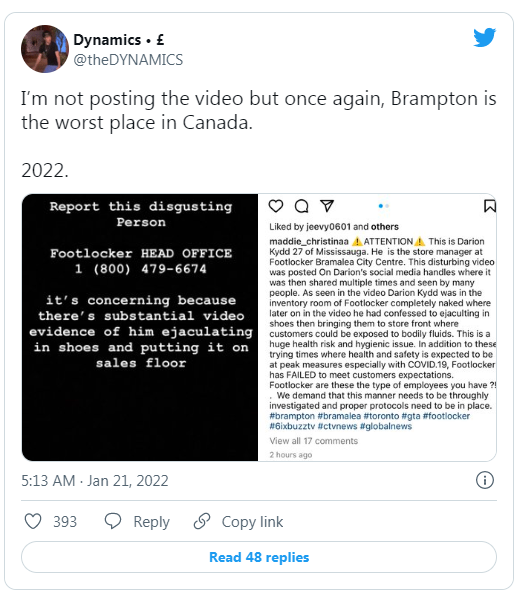Tap the Instagram comment bubble icon

click(x=301, y=206)
